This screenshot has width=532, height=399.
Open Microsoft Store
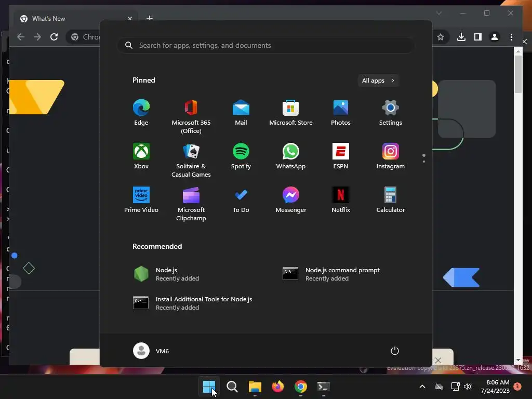point(291,113)
